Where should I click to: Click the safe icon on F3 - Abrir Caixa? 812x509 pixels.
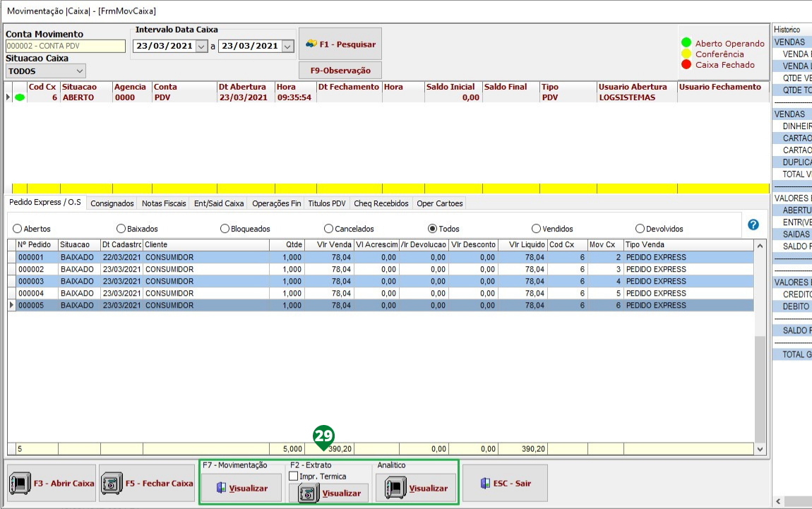tap(20, 483)
